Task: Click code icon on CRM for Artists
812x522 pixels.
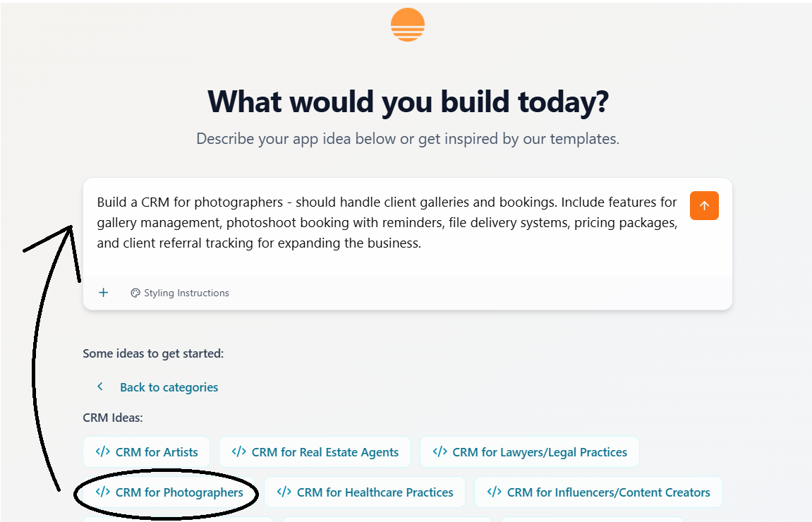Action: (x=103, y=452)
